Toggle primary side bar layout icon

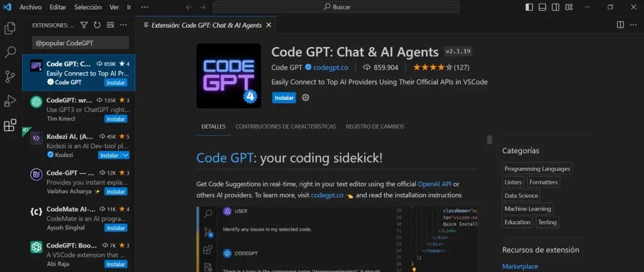(530, 7)
